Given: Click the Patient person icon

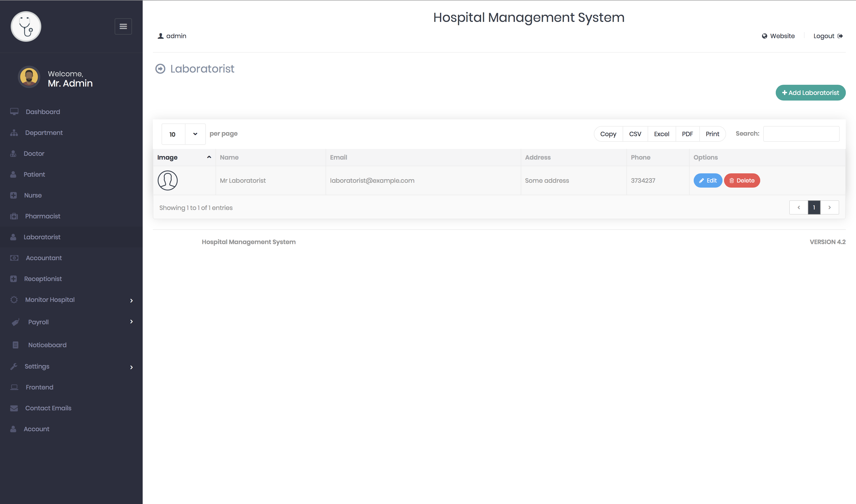Looking at the screenshot, I should click(13, 175).
